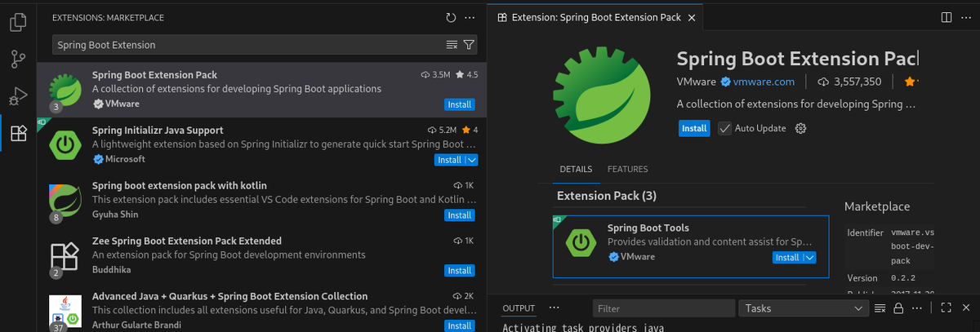Click the star rating in details header
980x332 pixels.
(910, 82)
